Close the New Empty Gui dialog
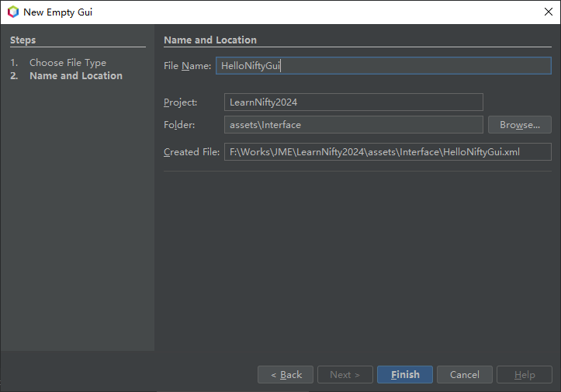The height and width of the screenshot is (392, 561). click(x=548, y=12)
